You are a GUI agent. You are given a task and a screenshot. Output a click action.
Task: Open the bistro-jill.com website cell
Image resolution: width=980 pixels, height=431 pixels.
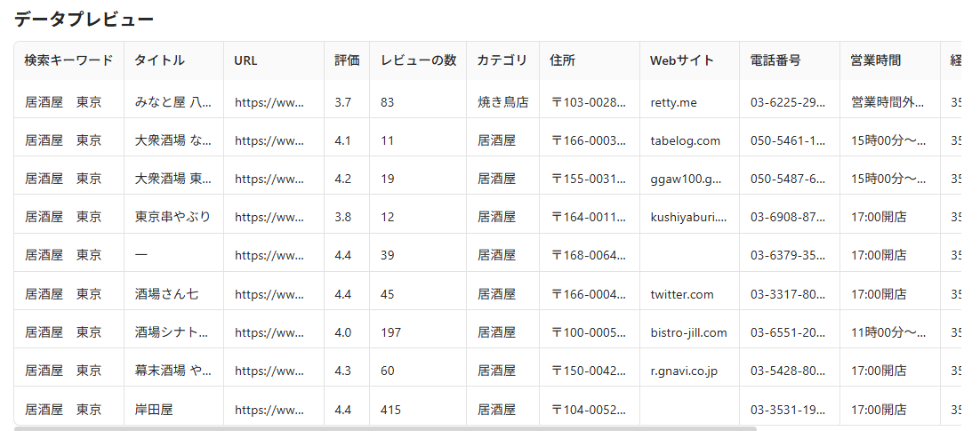pos(688,332)
